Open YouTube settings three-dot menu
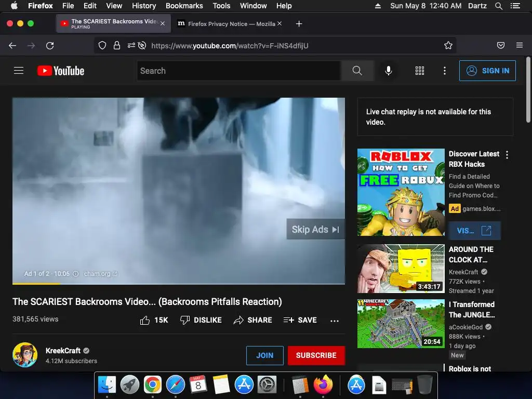 point(445,71)
